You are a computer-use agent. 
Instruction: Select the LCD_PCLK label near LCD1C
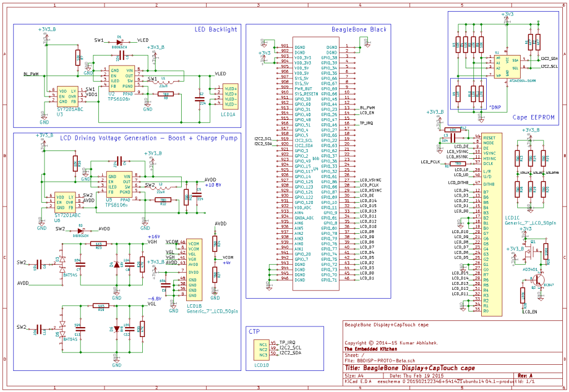click(x=431, y=162)
